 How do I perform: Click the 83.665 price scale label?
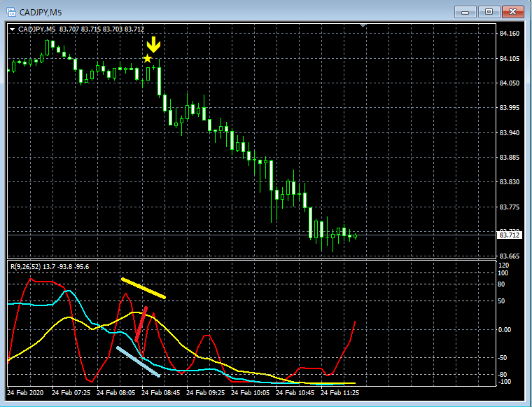[x=510, y=256]
